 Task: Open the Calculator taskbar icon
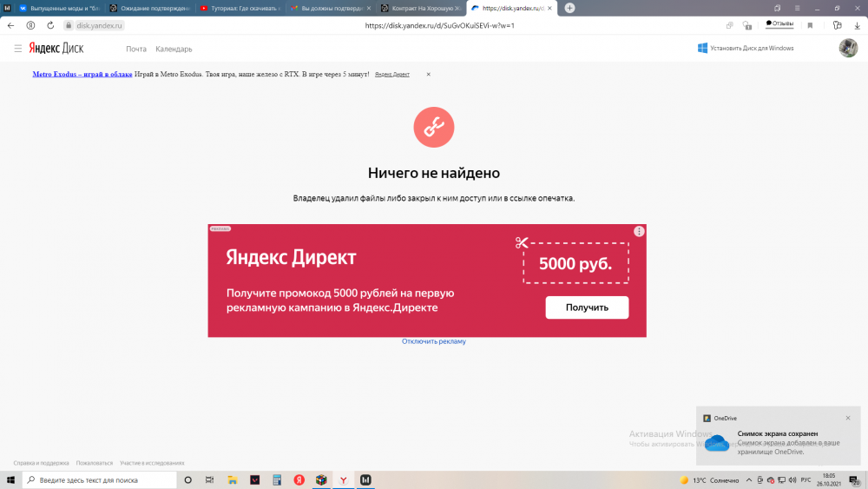[x=277, y=480]
